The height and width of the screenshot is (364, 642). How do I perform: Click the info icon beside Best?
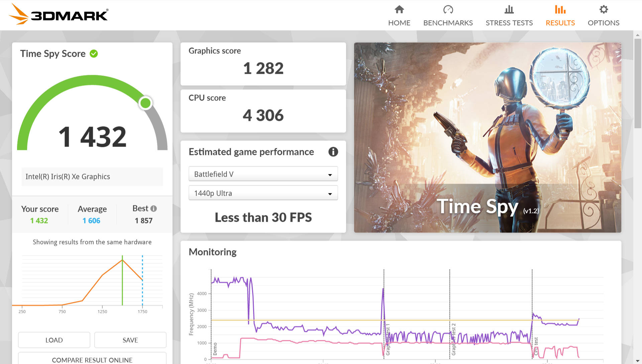(153, 208)
